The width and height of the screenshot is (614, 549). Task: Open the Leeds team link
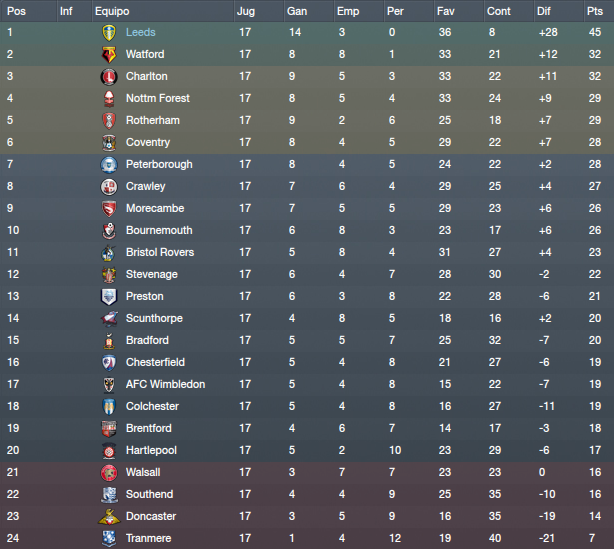(141, 33)
